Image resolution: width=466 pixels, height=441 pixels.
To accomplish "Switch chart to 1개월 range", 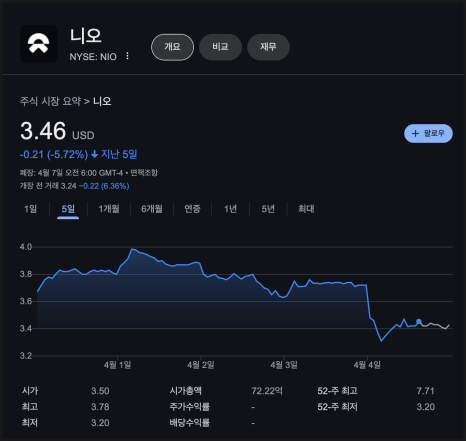I will [109, 209].
